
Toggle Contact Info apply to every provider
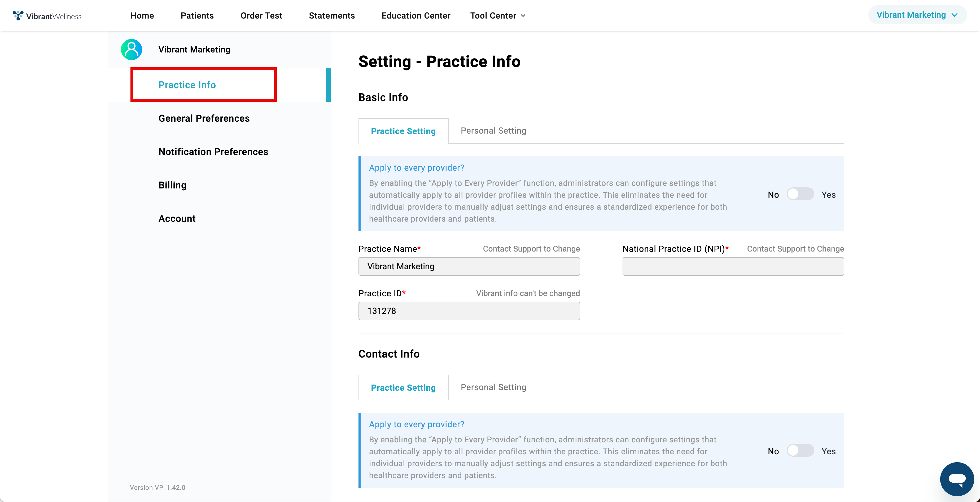pos(800,451)
